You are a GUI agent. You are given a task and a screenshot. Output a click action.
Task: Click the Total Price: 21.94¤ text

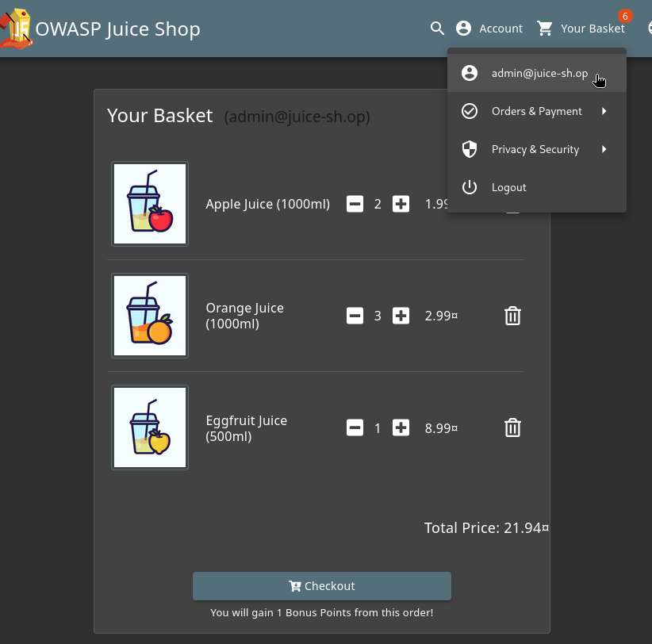click(486, 528)
